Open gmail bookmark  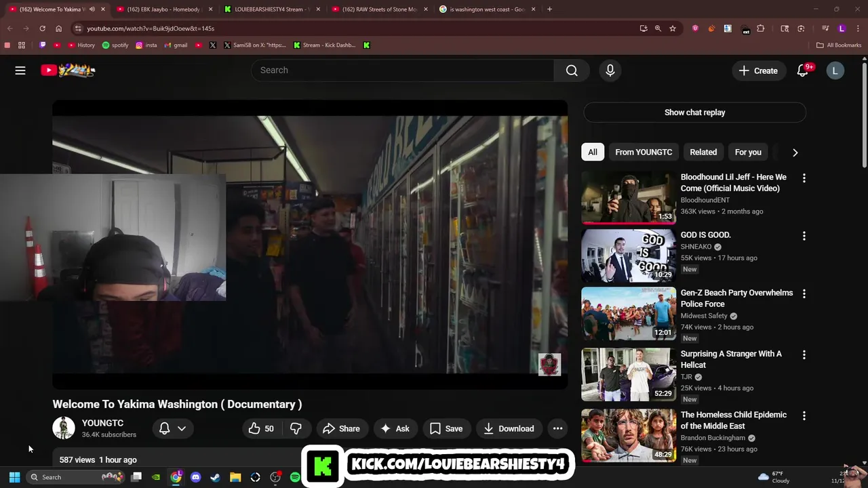176,45
